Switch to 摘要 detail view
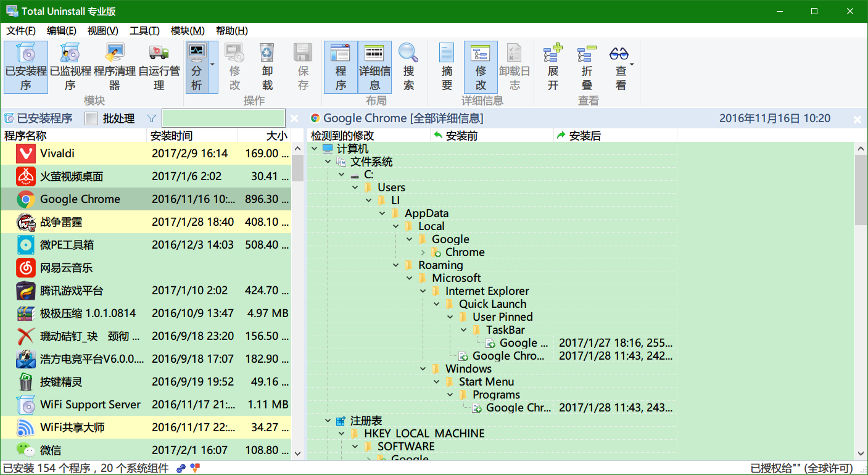This screenshot has width=868, height=475. pos(447,67)
